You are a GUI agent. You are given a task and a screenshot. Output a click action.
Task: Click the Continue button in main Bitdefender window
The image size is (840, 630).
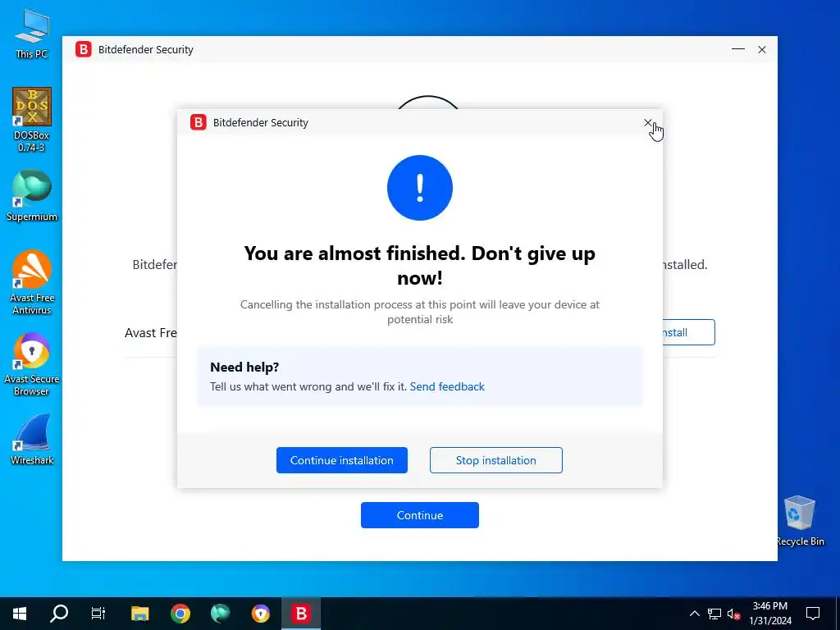tap(420, 515)
